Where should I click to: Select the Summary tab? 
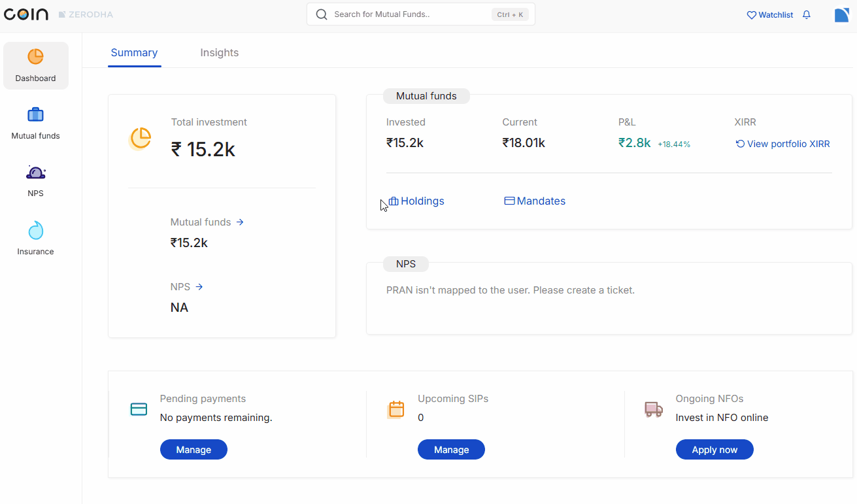pos(134,53)
